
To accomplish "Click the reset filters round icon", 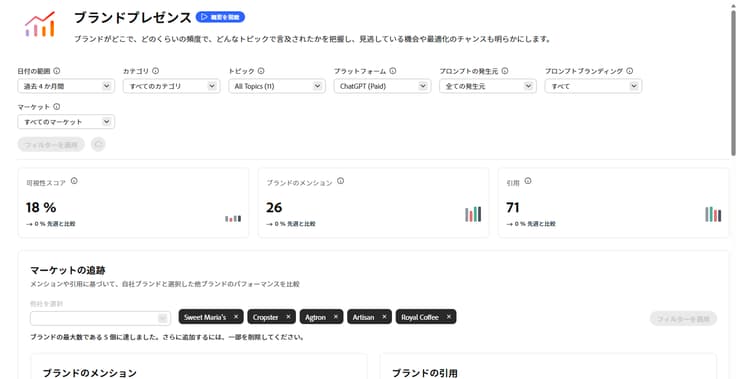I will coord(98,144).
